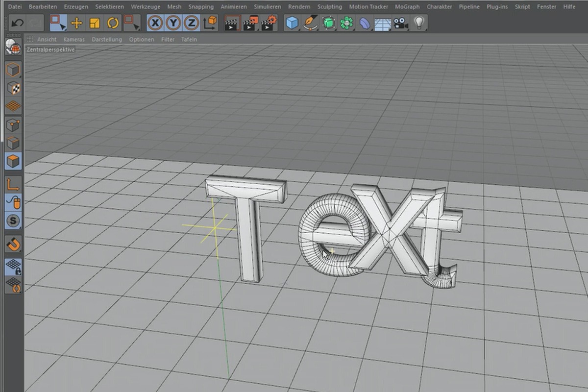Open the green Array modeling objects palette
Viewport: 588px width, 392px height.
click(x=347, y=23)
